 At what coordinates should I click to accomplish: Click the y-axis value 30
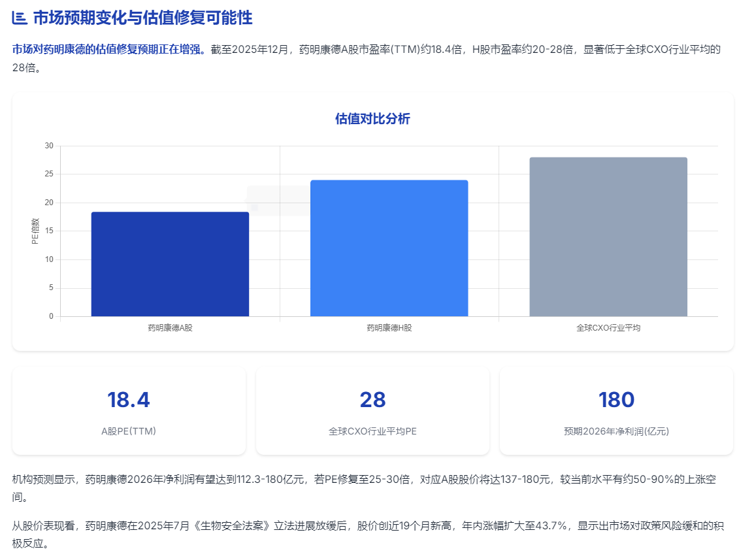(x=49, y=146)
